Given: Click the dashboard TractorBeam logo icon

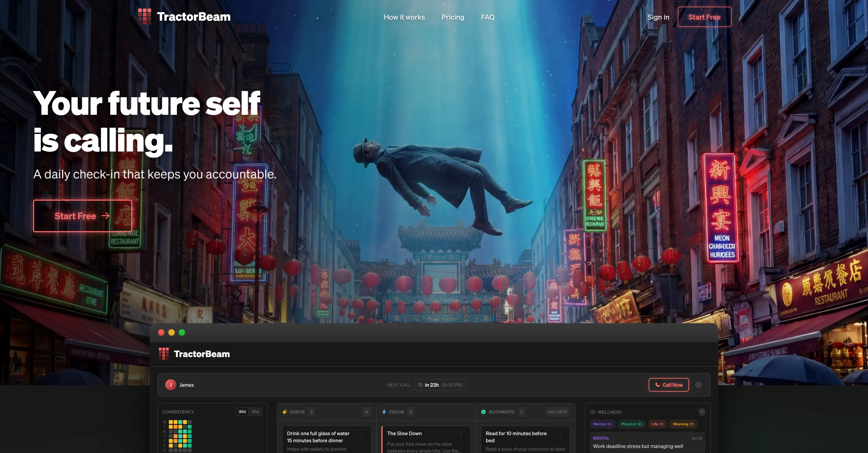Looking at the screenshot, I should click(x=164, y=354).
